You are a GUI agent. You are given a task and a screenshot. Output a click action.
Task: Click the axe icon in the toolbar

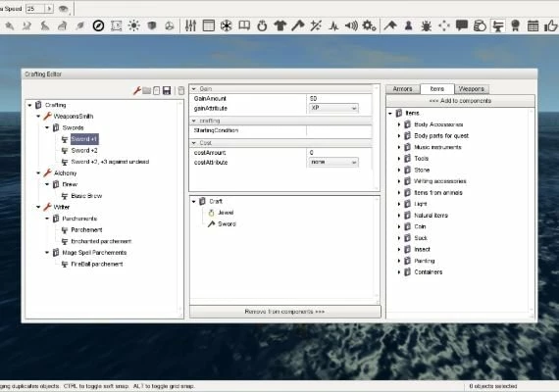pos(298,25)
